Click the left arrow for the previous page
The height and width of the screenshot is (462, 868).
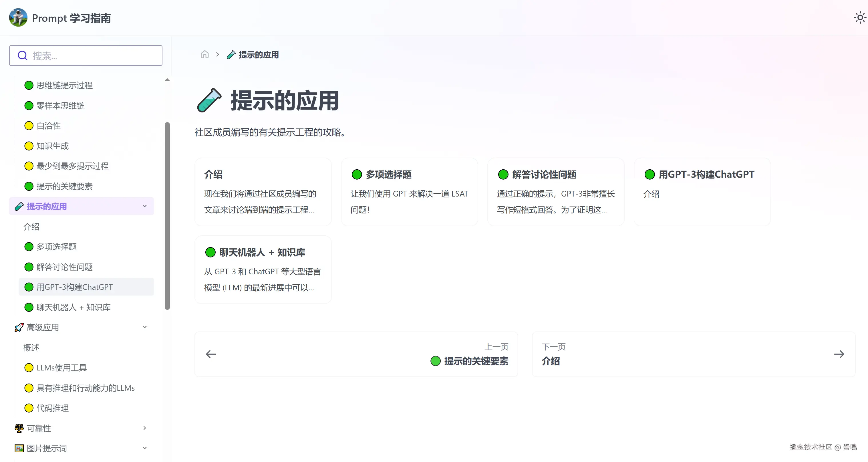tap(211, 354)
